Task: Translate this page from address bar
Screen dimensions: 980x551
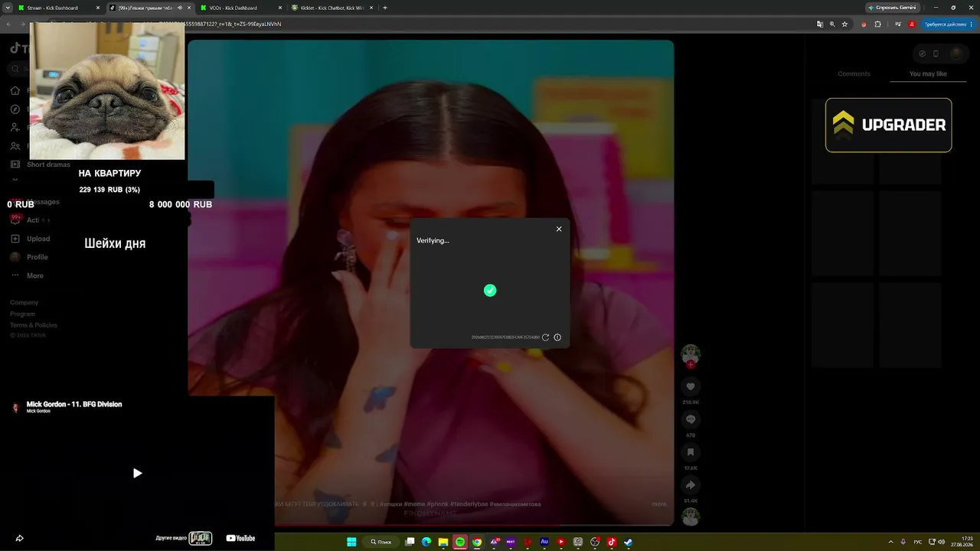Action: pyautogui.click(x=820, y=24)
